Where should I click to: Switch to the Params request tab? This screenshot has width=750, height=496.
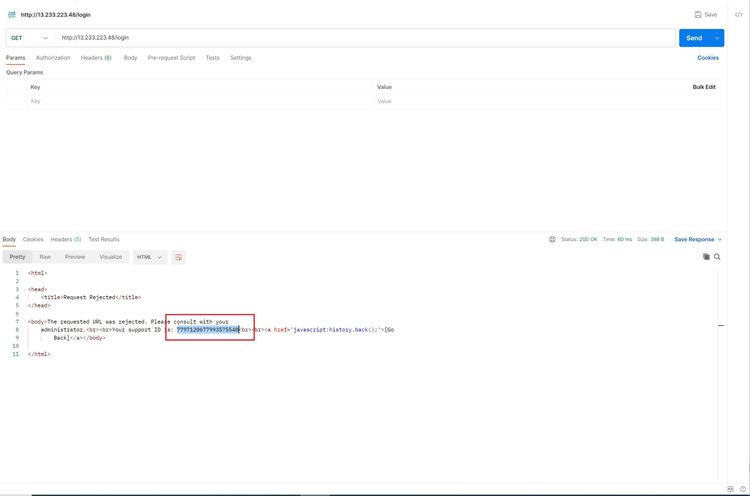pos(16,58)
